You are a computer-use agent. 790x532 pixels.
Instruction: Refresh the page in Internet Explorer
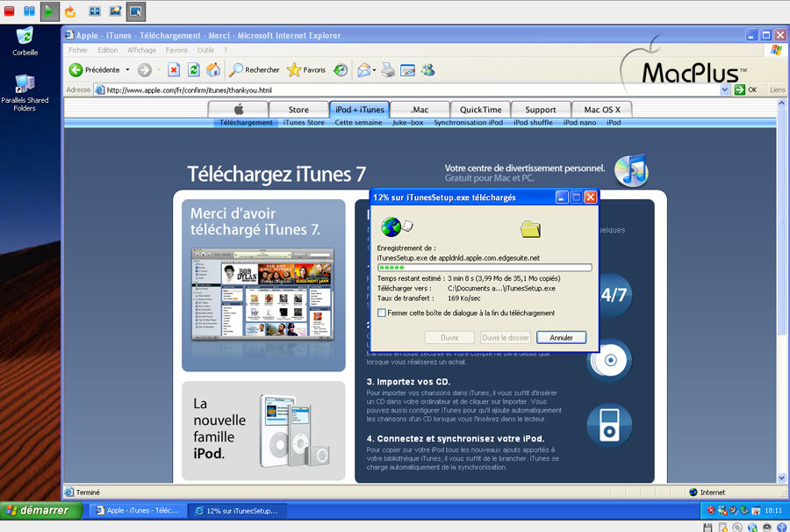point(193,70)
